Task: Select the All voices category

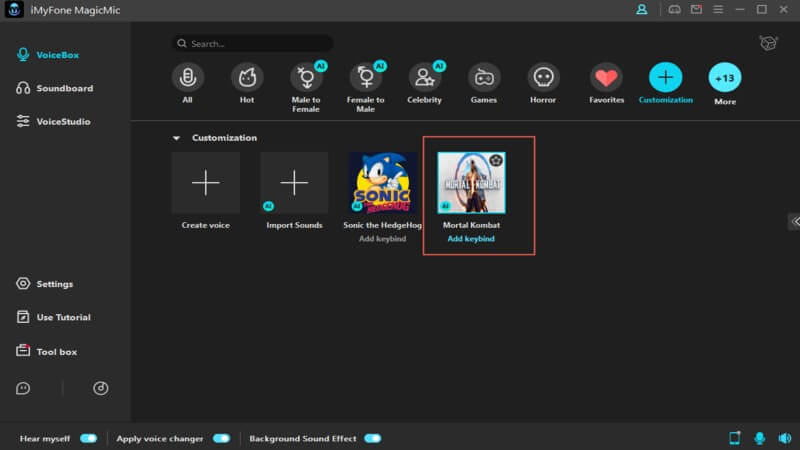Action: pyautogui.click(x=188, y=83)
